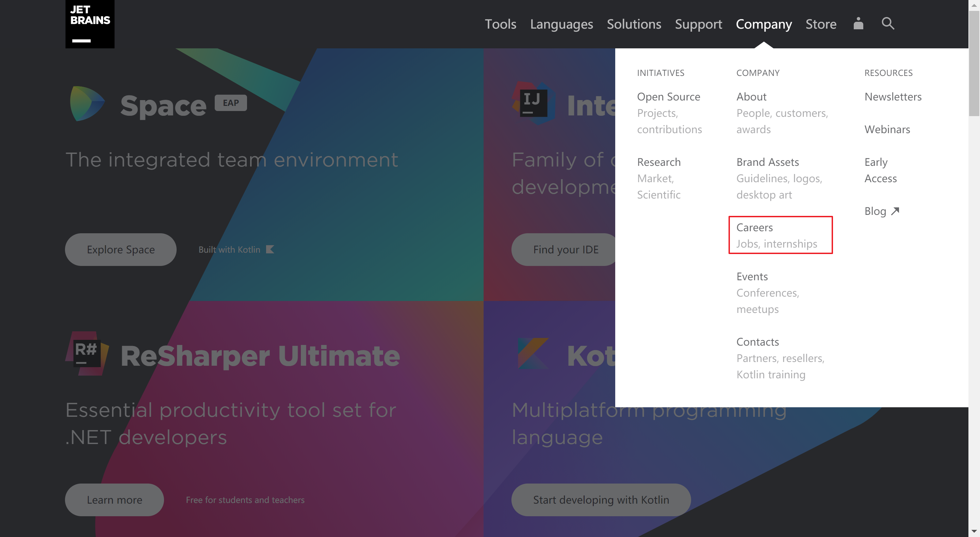Expand the Solutions dropdown menu
Screen dimensions: 980x537
coord(634,24)
